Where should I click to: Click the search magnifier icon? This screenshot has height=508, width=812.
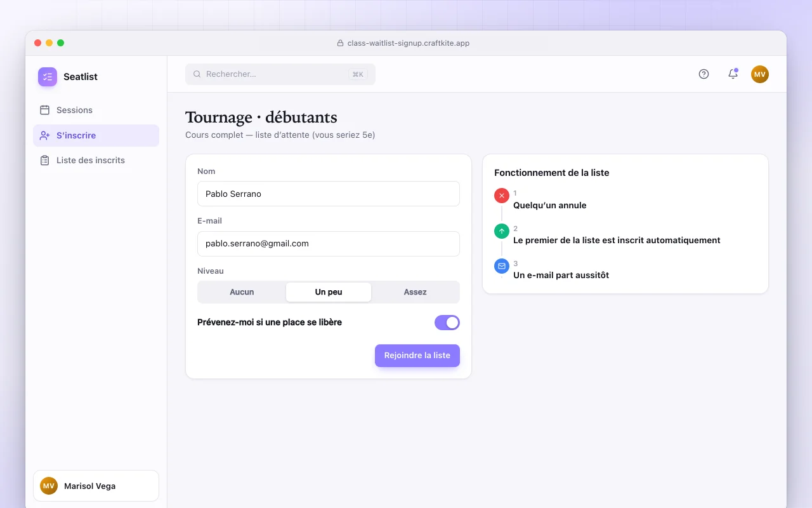pos(197,74)
